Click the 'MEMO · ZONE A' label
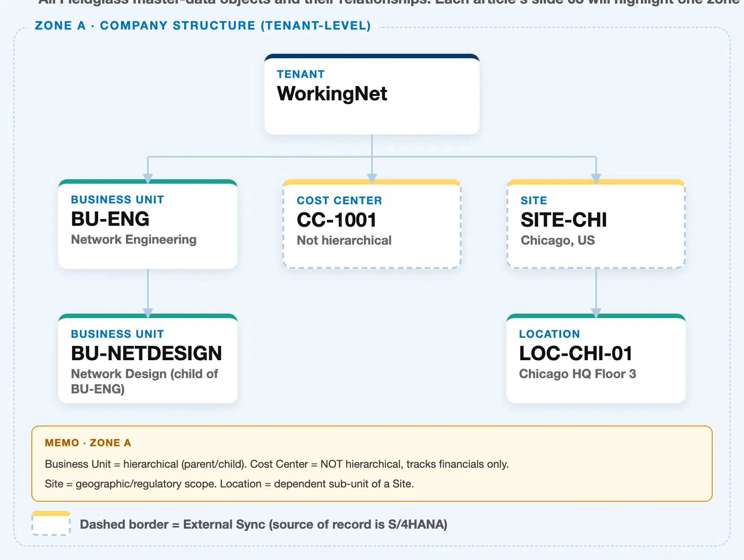Image resolution: width=744 pixels, height=560 pixels. (88, 443)
